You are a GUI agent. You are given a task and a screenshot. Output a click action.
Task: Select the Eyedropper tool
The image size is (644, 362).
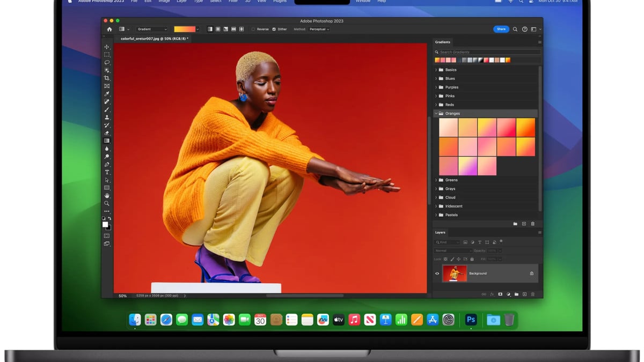coord(107,94)
